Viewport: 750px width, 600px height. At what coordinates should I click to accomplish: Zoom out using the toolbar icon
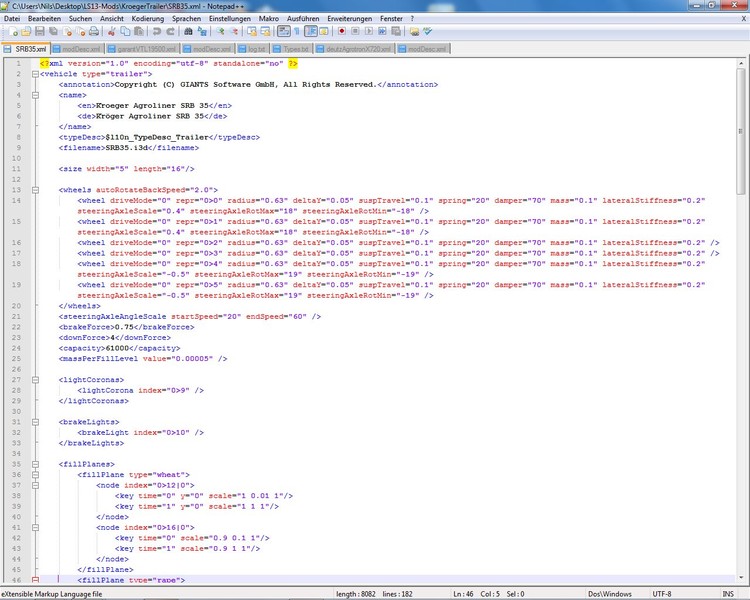coord(234,32)
